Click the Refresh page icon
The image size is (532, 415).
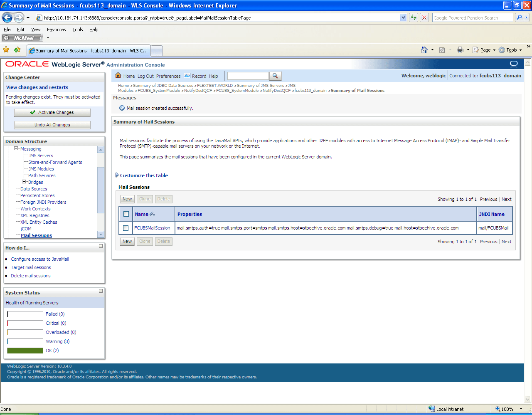[x=414, y=17]
